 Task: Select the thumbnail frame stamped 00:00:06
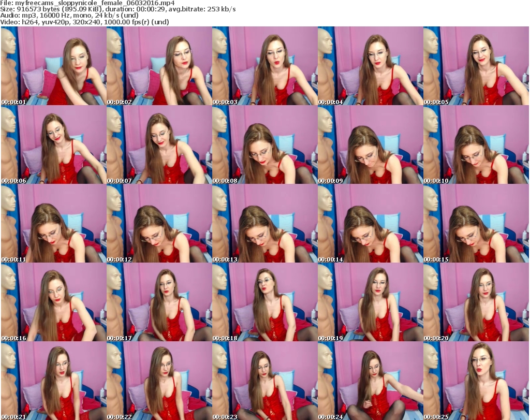pos(54,144)
